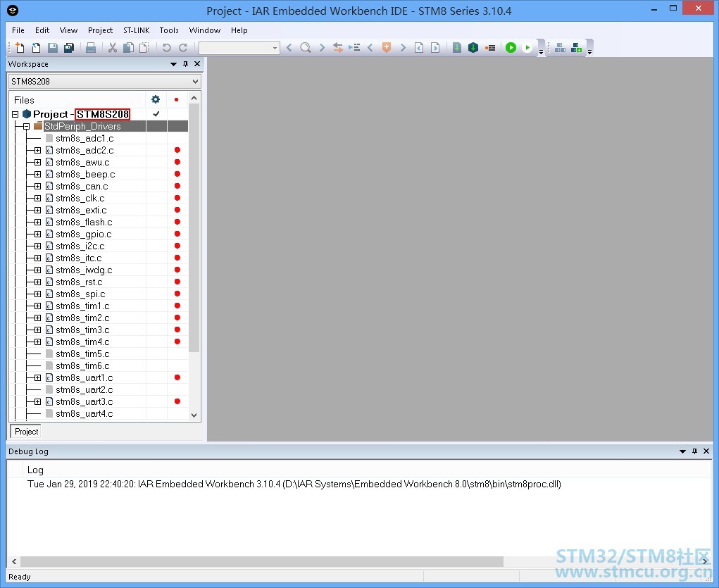
Task: Open the View menu
Action: pyautogui.click(x=68, y=30)
